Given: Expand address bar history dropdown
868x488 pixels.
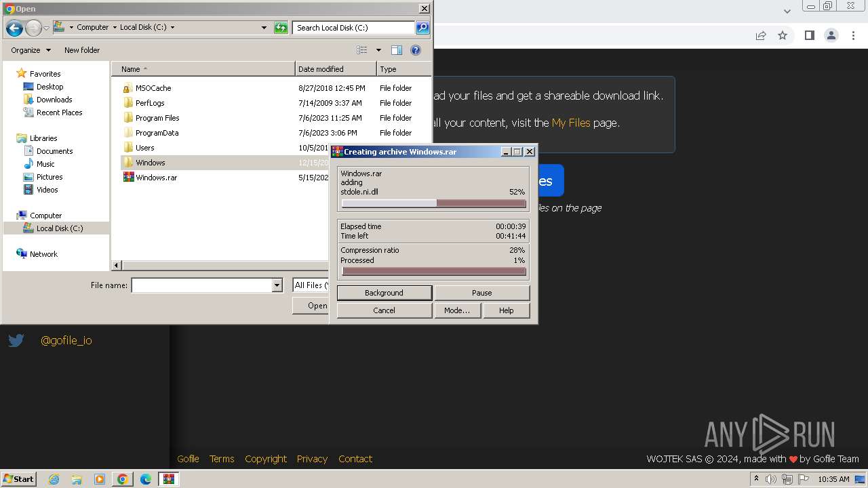Looking at the screenshot, I should point(264,28).
